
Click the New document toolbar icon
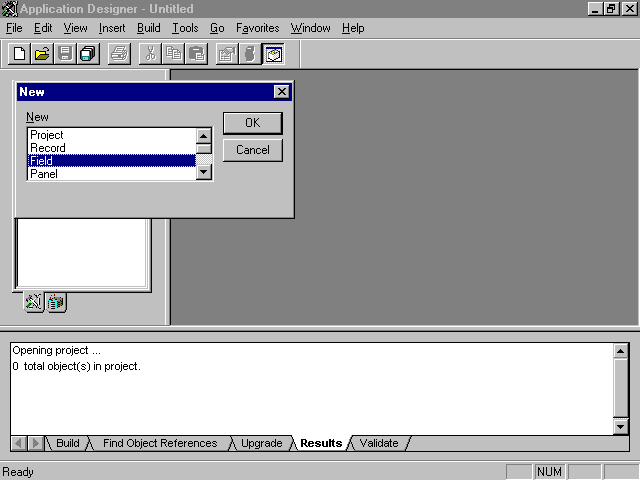pos(20,54)
